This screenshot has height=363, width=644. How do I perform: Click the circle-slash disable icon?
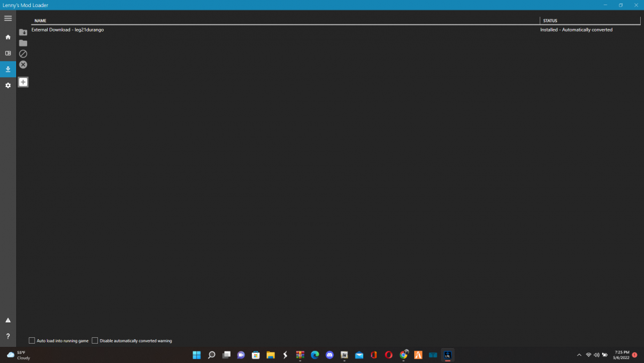click(x=23, y=54)
